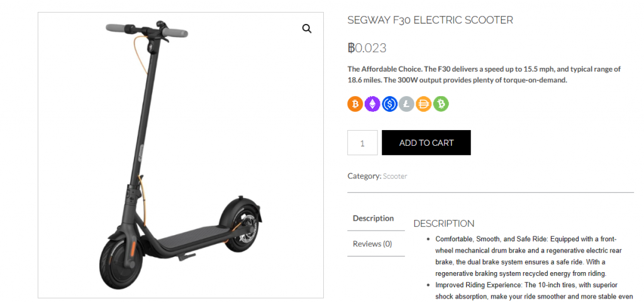Click the blue USD Coin icon
Screen dimensions: 644x303
point(389,104)
